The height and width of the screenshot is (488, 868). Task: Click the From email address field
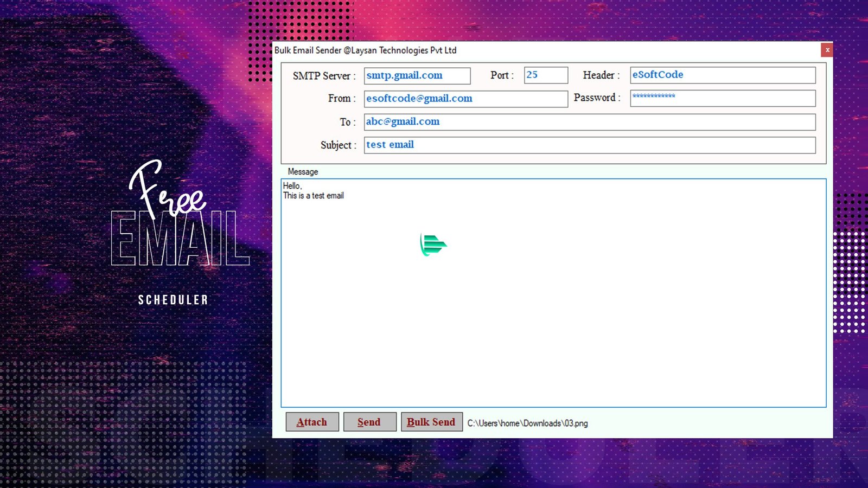point(465,99)
